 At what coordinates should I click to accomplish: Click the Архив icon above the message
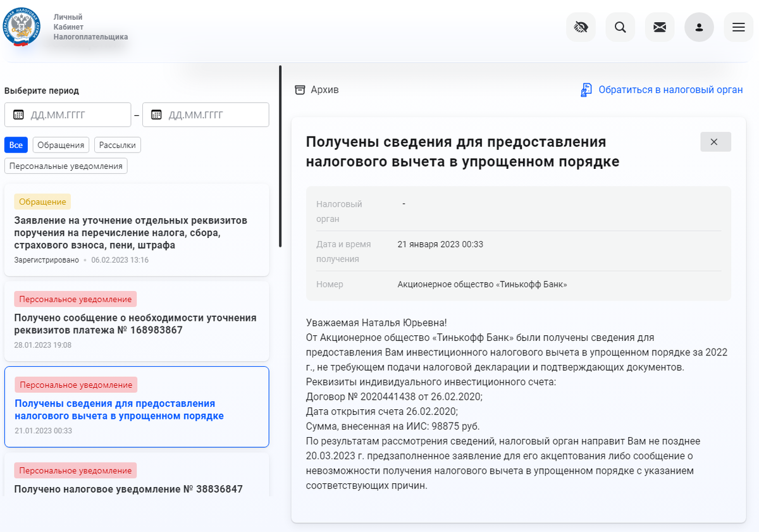click(300, 90)
